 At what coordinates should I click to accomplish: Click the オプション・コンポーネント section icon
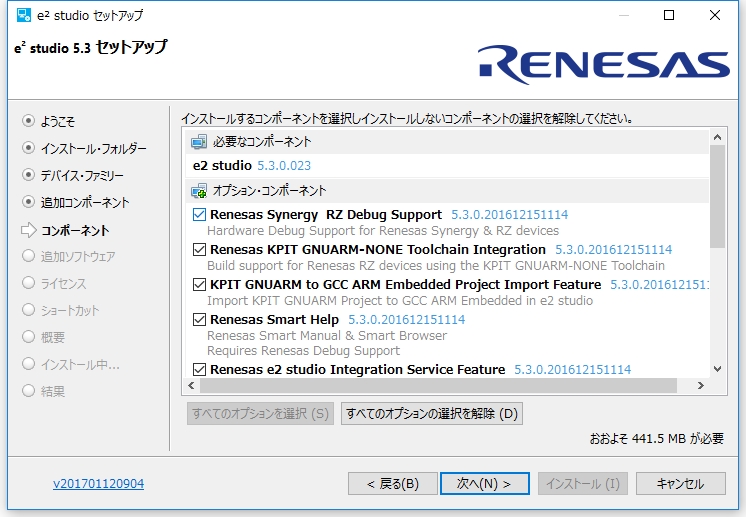(199, 191)
